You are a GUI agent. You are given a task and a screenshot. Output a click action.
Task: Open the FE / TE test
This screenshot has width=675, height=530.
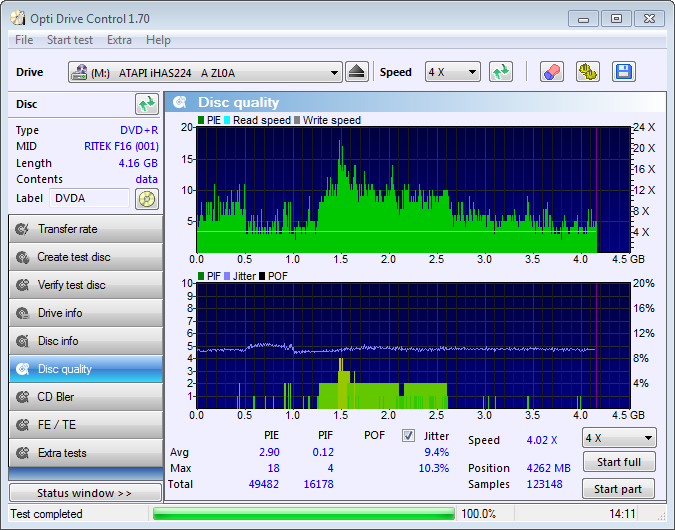86,425
